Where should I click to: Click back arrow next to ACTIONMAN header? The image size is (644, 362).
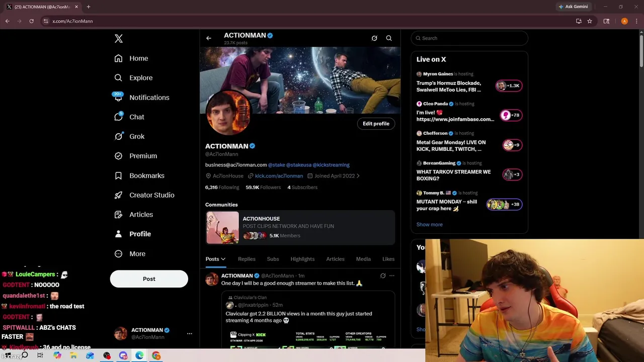209,38
